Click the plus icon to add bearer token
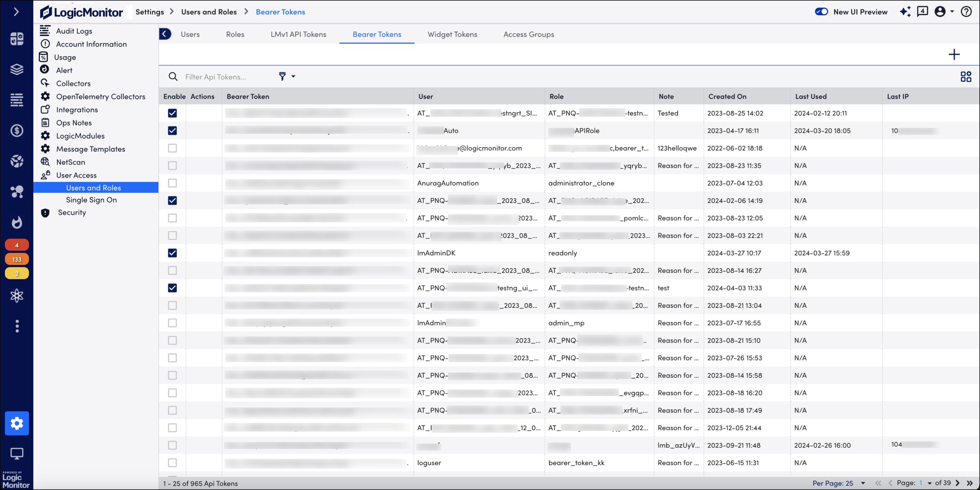Image resolution: width=980 pixels, height=490 pixels. (x=954, y=54)
